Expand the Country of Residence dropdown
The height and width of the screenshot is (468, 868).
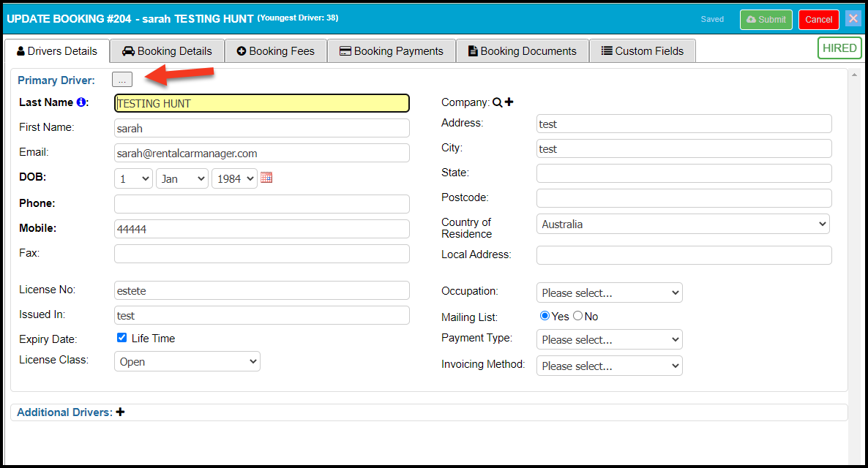point(682,224)
